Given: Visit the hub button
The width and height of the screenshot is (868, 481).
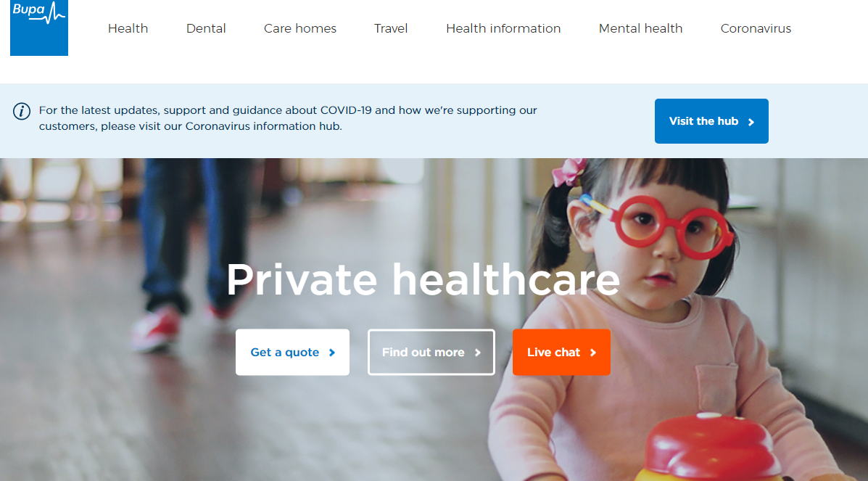Looking at the screenshot, I should click(x=711, y=121).
